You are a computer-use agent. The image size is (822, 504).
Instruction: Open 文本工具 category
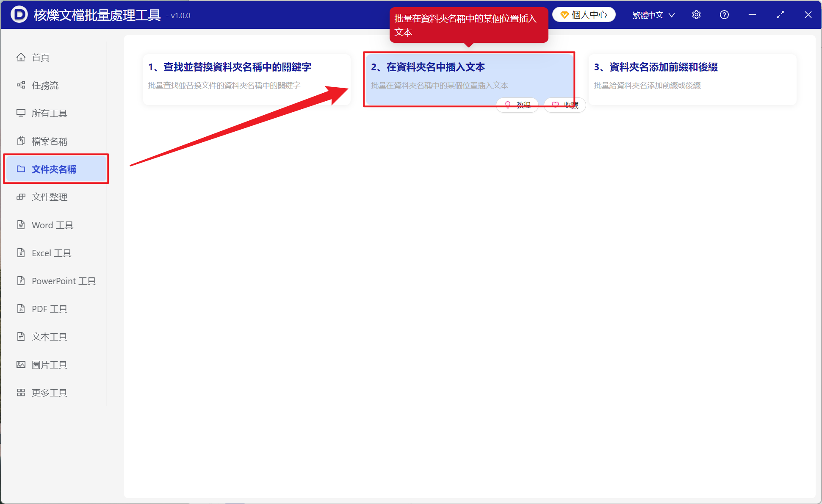(56, 337)
